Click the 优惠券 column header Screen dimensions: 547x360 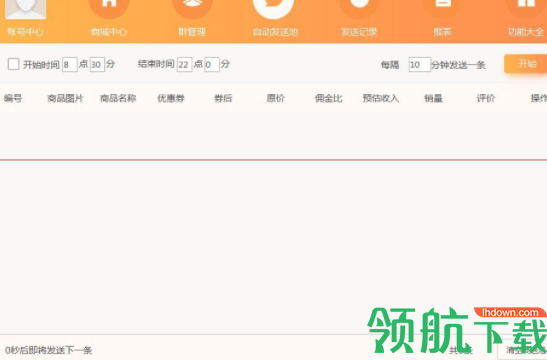171,98
